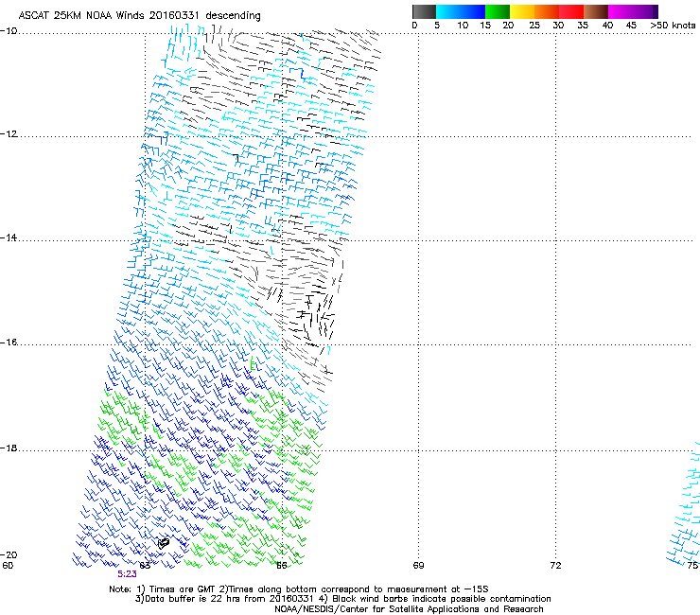
Task: Select the yellow 20-25 knots legend swatch
Action: [522, 11]
